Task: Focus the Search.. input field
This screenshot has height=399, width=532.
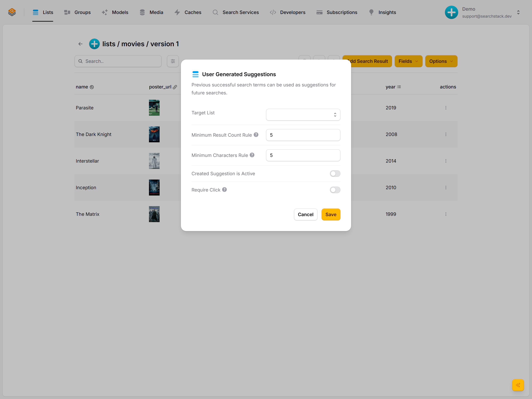Action: pos(118,61)
